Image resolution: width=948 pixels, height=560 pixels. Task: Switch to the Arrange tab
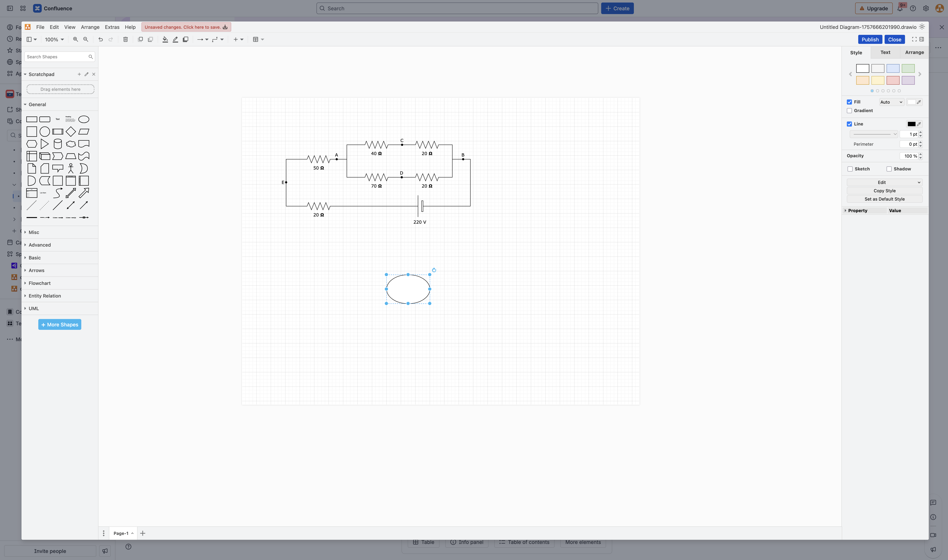coord(914,53)
